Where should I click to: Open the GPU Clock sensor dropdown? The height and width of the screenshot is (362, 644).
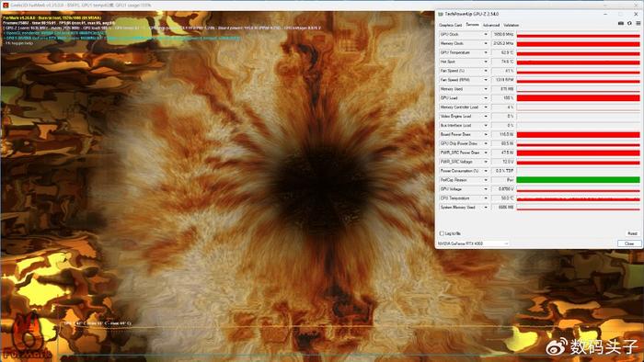486,34
